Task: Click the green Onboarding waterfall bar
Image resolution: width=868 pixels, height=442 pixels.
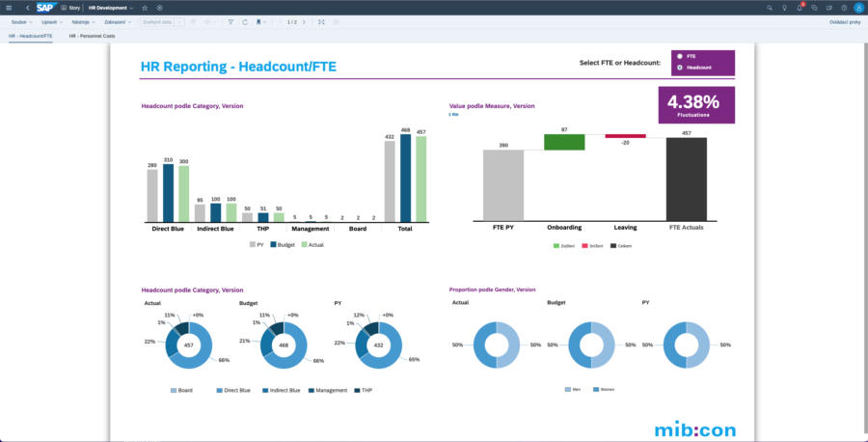Action: [564, 142]
